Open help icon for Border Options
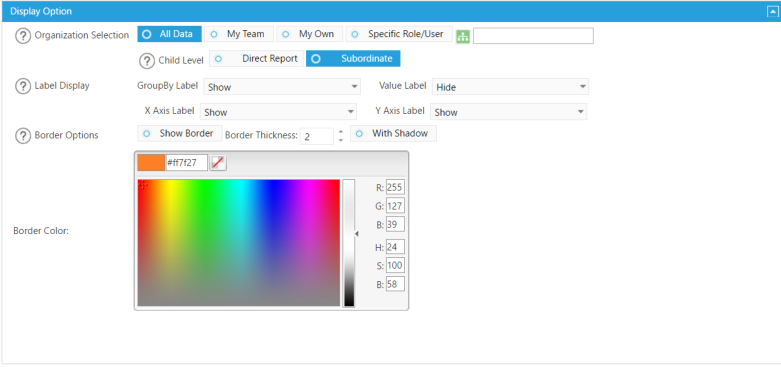This screenshot has height=367, width=781. (23, 135)
